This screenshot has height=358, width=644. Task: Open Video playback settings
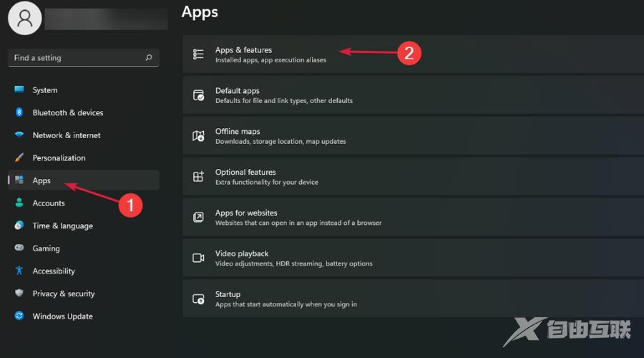[x=413, y=258]
